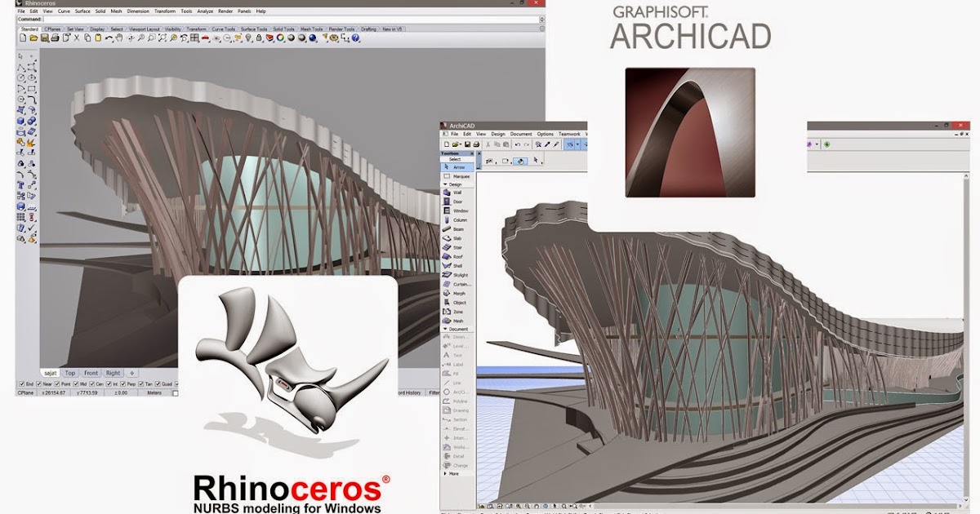Select the Slab tool in ArchiCAD toolbox
The image size is (980, 514).
458,238
